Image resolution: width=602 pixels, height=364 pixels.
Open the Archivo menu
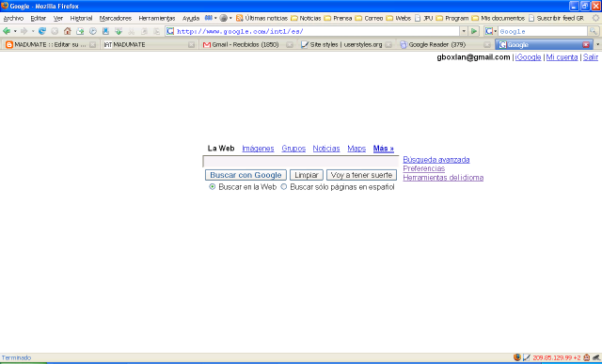coord(13,18)
